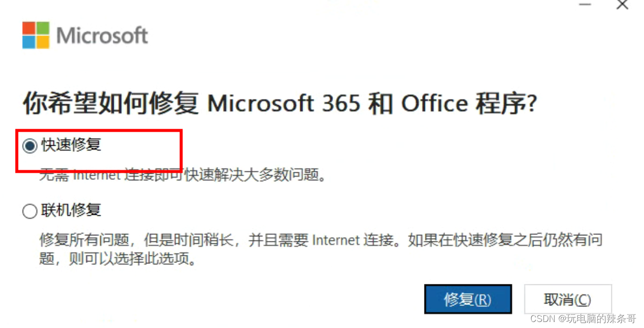
Task: Click the online repair description paragraph
Action: [321, 250]
